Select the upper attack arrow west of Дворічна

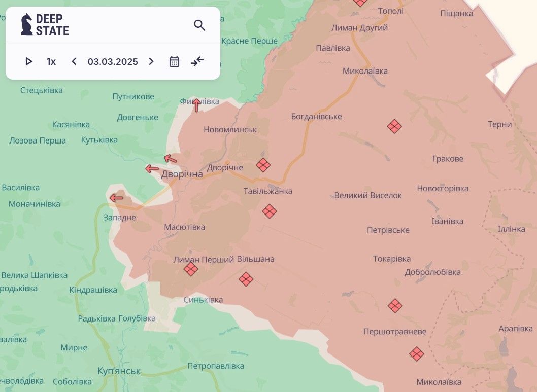[171, 159]
